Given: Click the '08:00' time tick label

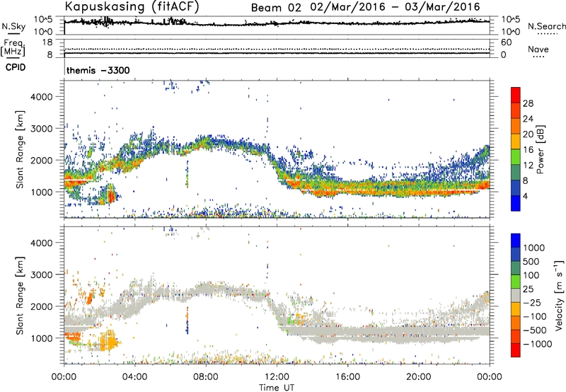Looking at the screenshot, I should pos(206,377).
